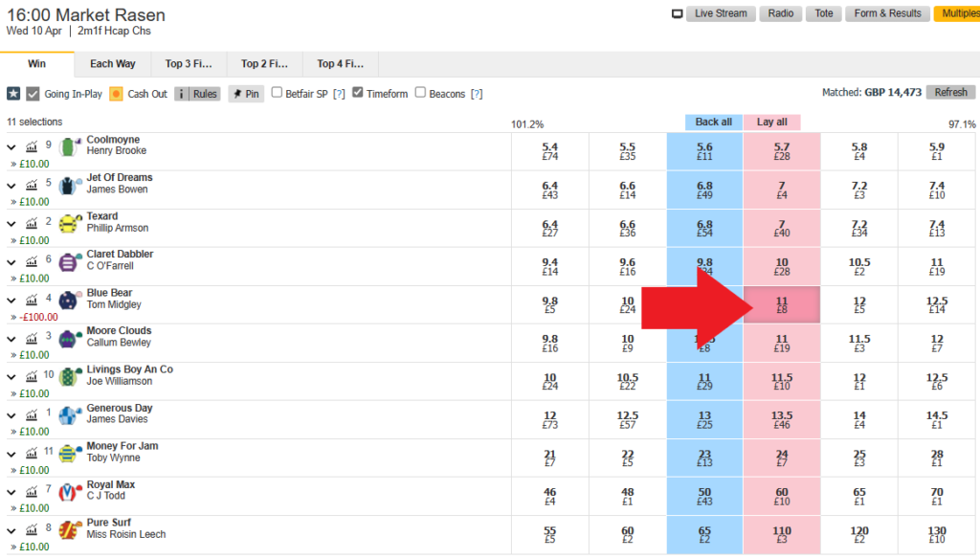The width and height of the screenshot is (980, 558).
Task: Click the purple silks icon for Claret Dabbler
Action: point(69,262)
